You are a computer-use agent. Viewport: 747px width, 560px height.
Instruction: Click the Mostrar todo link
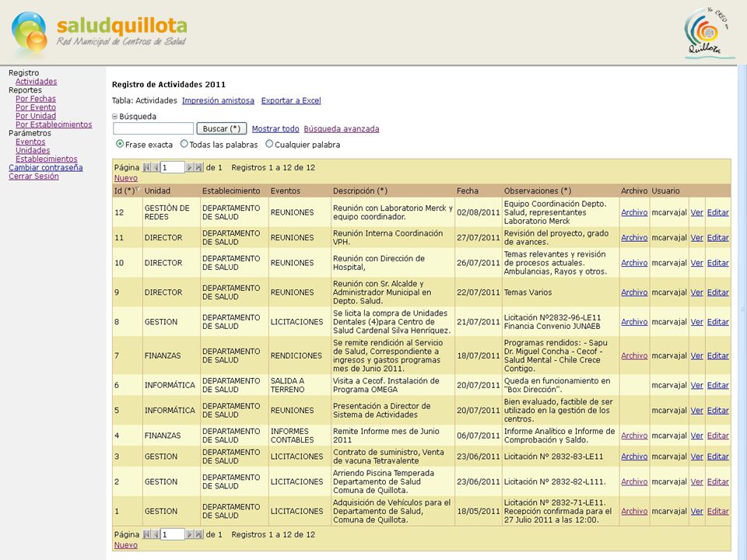pyautogui.click(x=275, y=128)
